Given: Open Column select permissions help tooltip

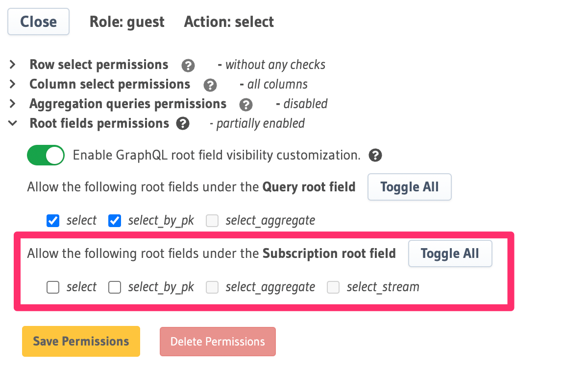Looking at the screenshot, I should coord(210,85).
